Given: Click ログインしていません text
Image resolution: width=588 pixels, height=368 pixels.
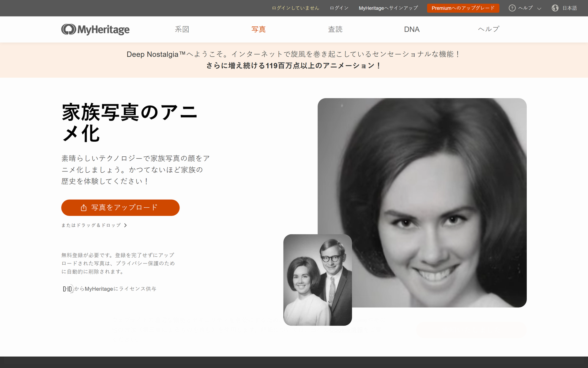Looking at the screenshot, I should coord(296,8).
